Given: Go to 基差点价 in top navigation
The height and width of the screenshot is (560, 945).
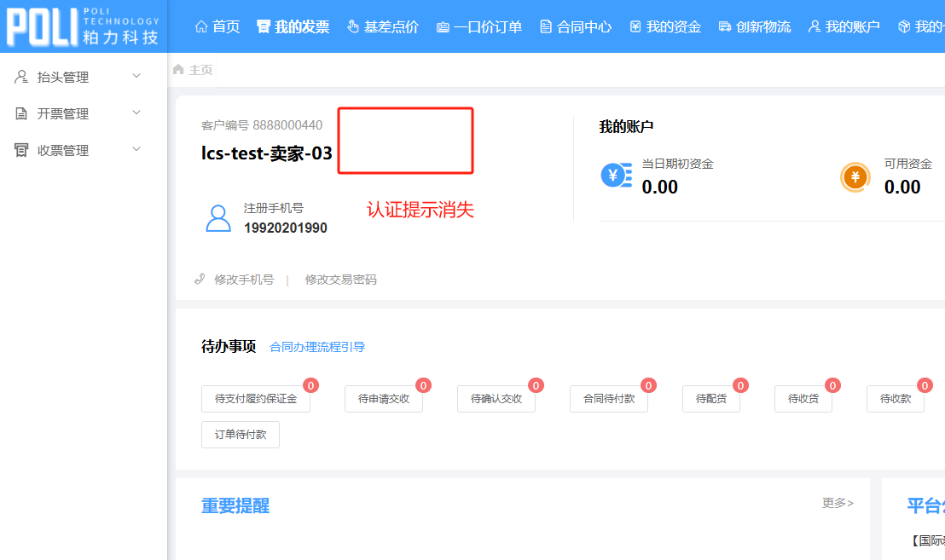Looking at the screenshot, I should [x=383, y=26].
